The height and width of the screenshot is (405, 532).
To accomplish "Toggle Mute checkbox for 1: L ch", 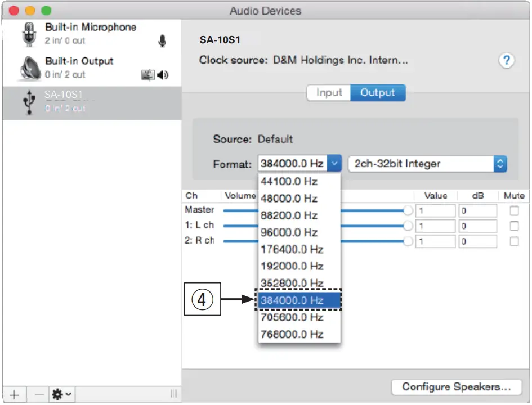I will pos(513,226).
